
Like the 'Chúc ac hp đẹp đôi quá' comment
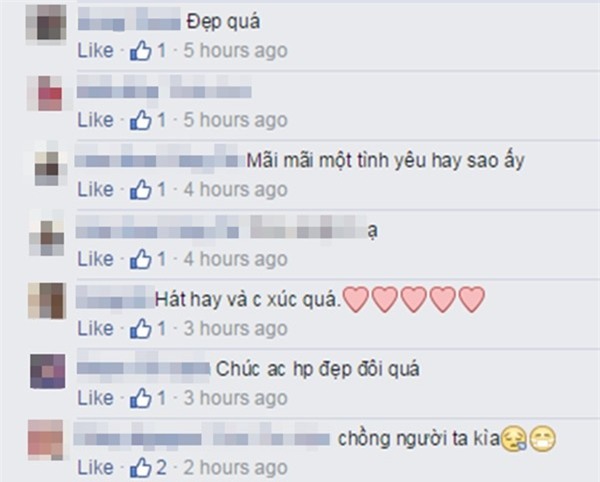pos(96,398)
